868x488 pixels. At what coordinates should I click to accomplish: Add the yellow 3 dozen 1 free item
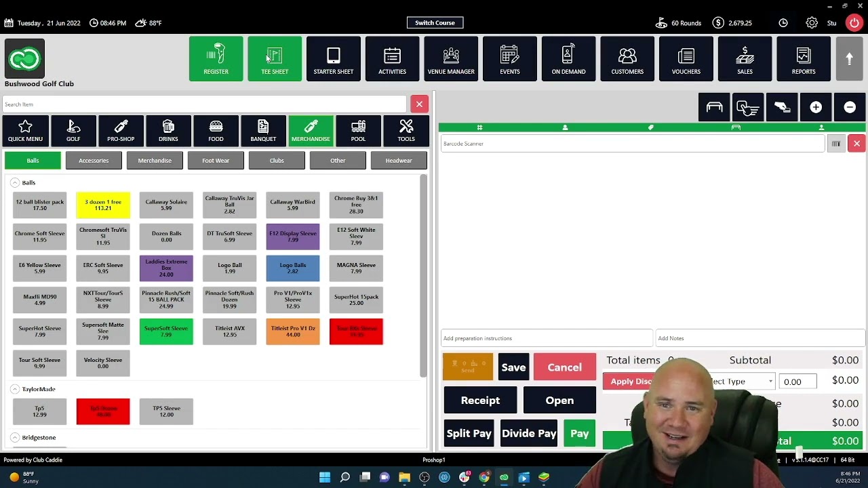(103, 205)
